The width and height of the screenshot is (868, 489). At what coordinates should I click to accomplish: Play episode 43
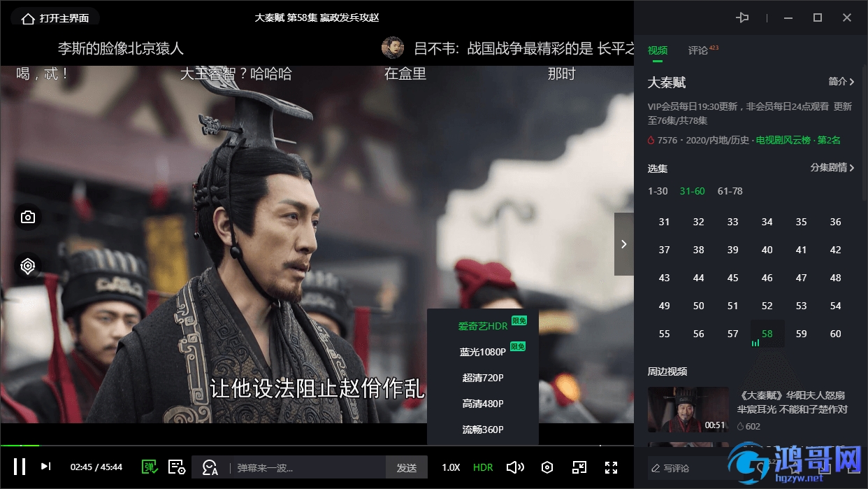664,278
